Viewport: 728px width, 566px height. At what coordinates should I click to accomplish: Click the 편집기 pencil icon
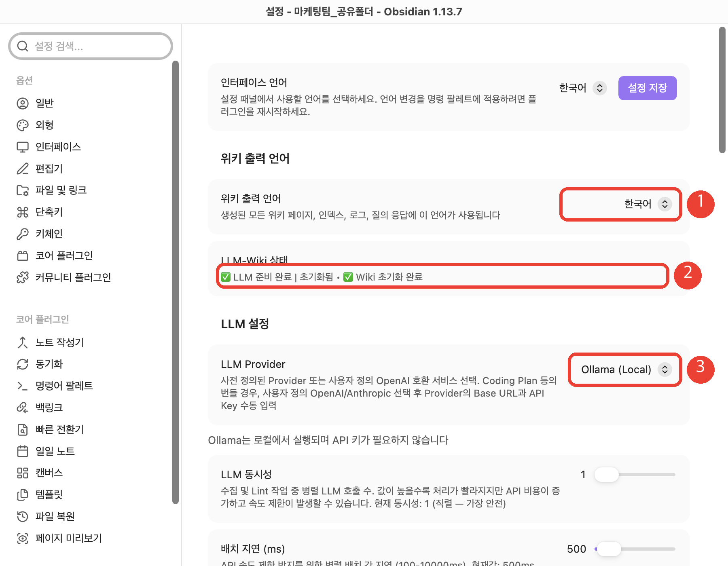[23, 169]
